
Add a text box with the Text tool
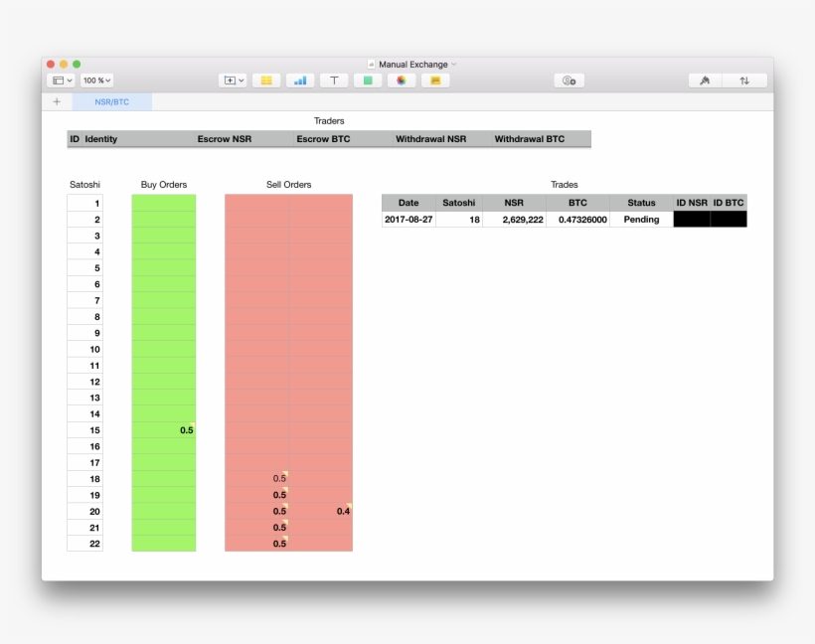pos(334,80)
